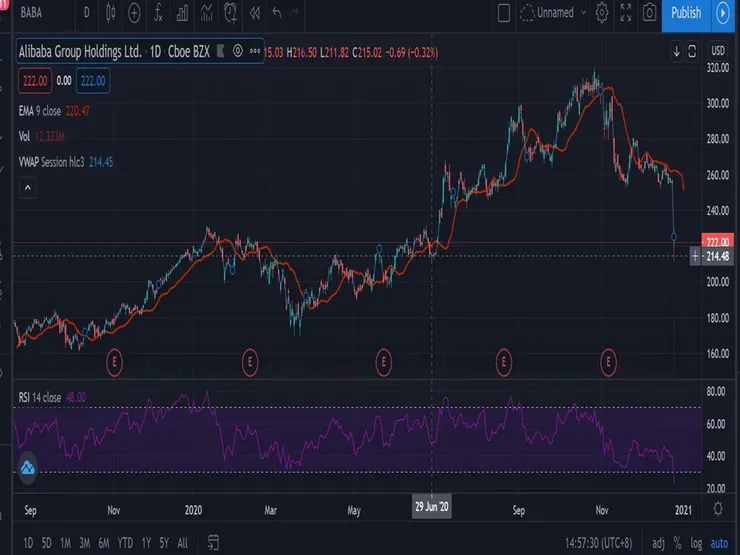Open the indicator templates icon
The height and width of the screenshot is (555, 740).
[206, 13]
